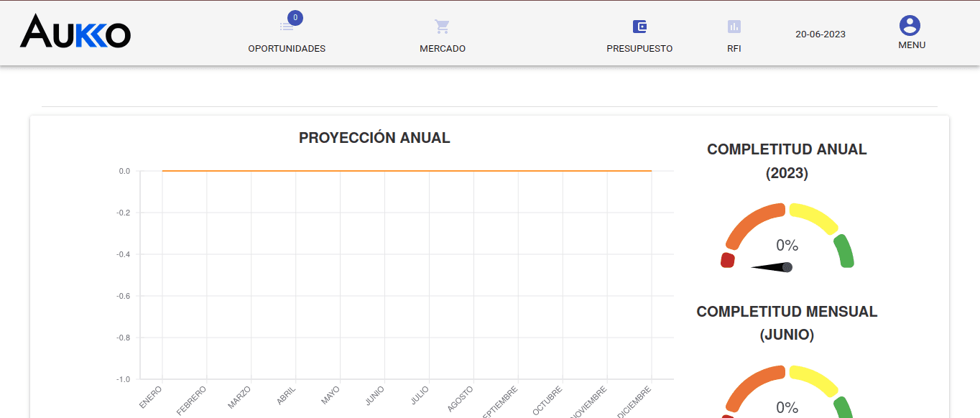
Task: Click the Aukko logo
Action: 75,32
